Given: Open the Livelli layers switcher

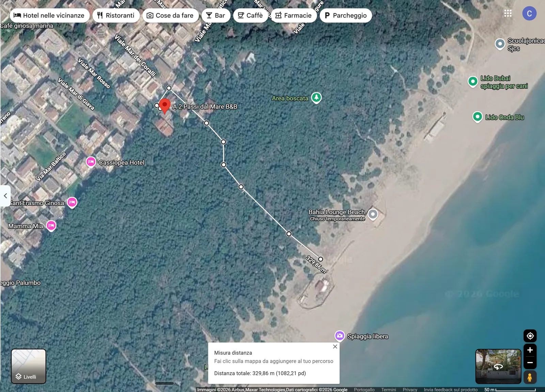Looking at the screenshot, I should point(29,366).
